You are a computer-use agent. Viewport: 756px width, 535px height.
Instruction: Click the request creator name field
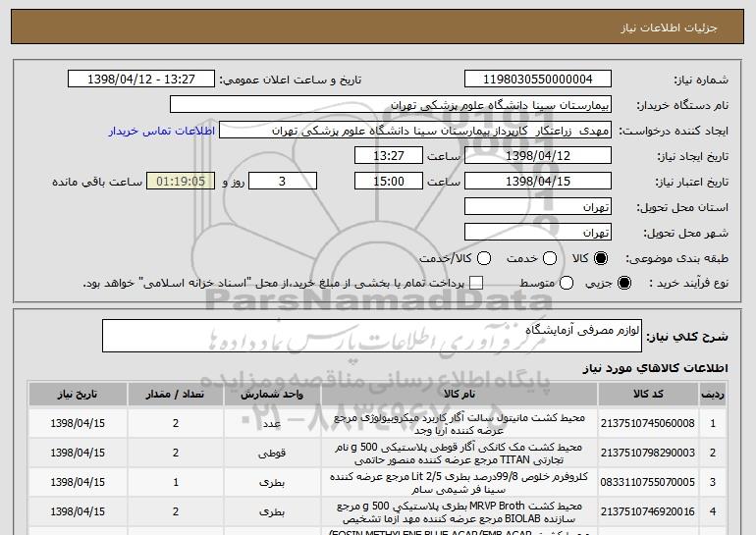(x=415, y=131)
